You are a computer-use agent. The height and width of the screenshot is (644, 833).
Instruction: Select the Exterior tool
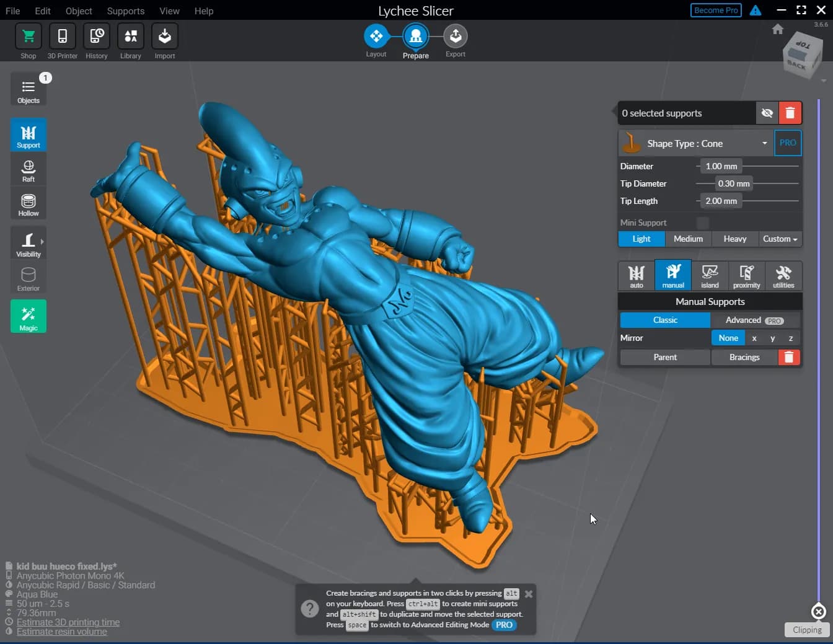pyautogui.click(x=29, y=278)
